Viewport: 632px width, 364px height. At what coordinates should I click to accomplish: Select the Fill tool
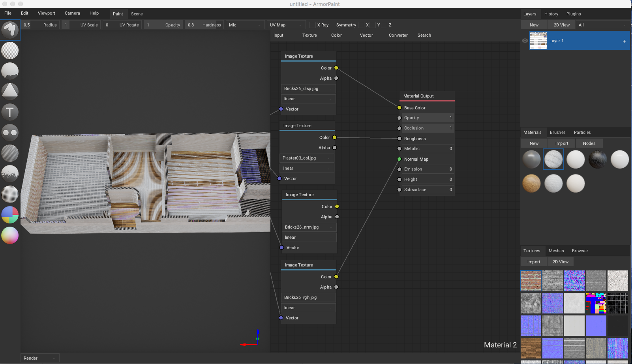(x=9, y=71)
